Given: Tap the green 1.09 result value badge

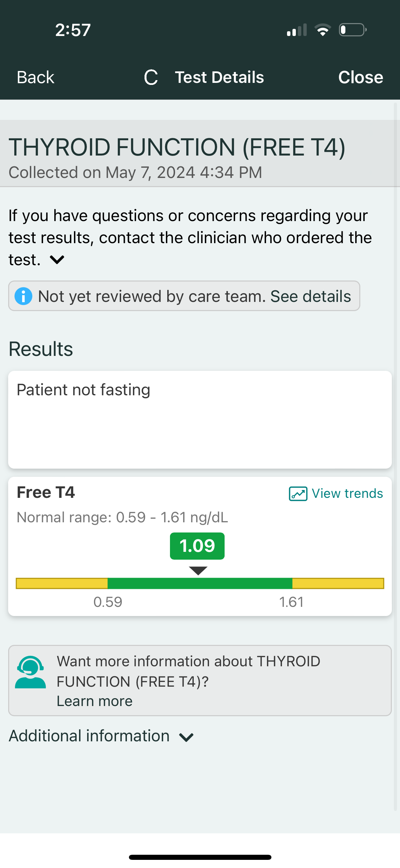Looking at the screenshot, I should (197, 546).
